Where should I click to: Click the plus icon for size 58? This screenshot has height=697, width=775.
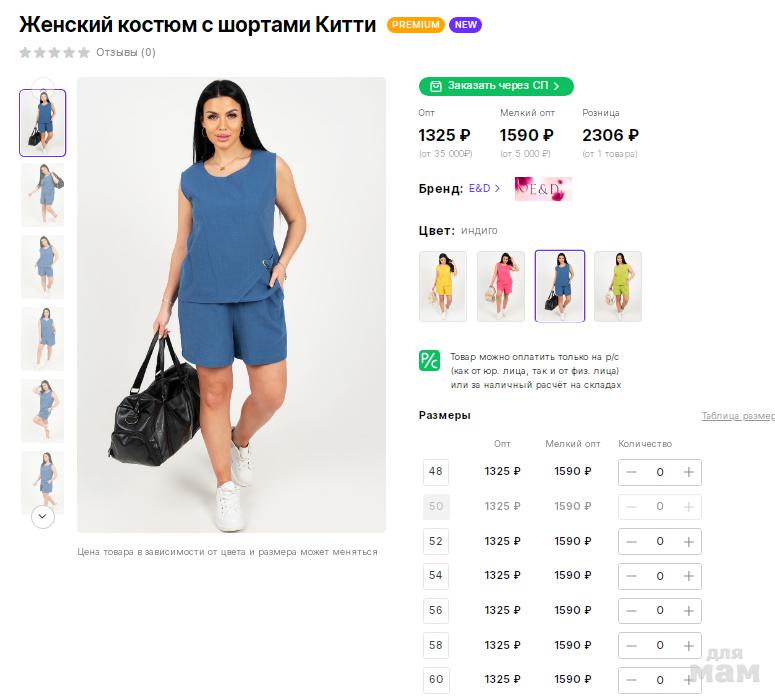[x=688, y=645]
